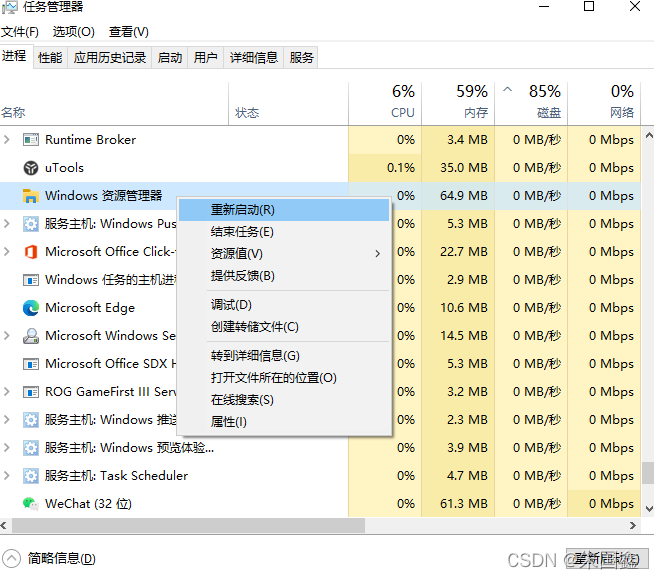Choose 打开文件所在的位置(O) menu entry
This screenshot has height=579, width=654.
[284, 378]
